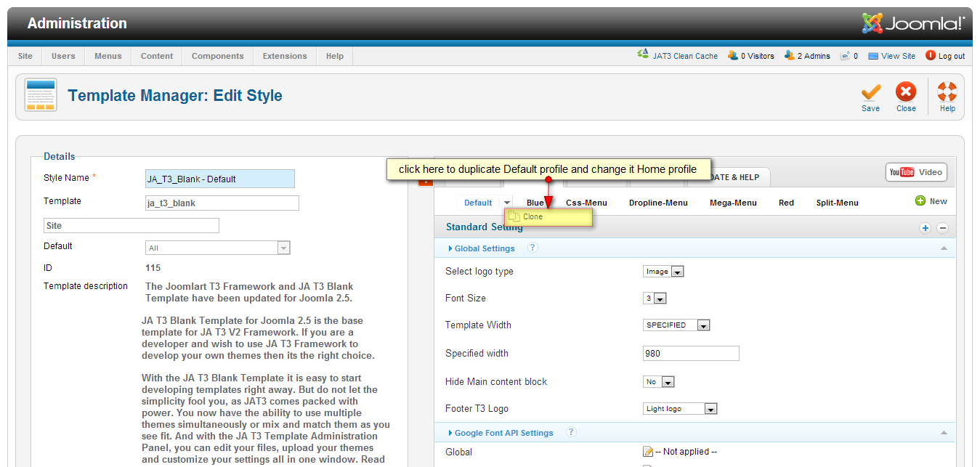
Task: Click the JAT3 Clean Cache icon
Action: coord(642,54)
